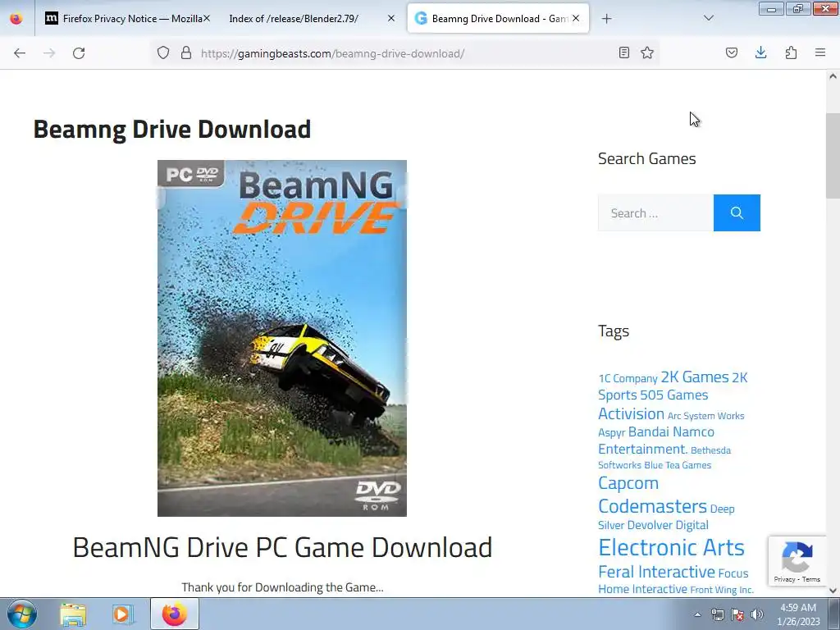Show hidden system tray icons
This screenshot has width=840, height=630.
[697, 614]
